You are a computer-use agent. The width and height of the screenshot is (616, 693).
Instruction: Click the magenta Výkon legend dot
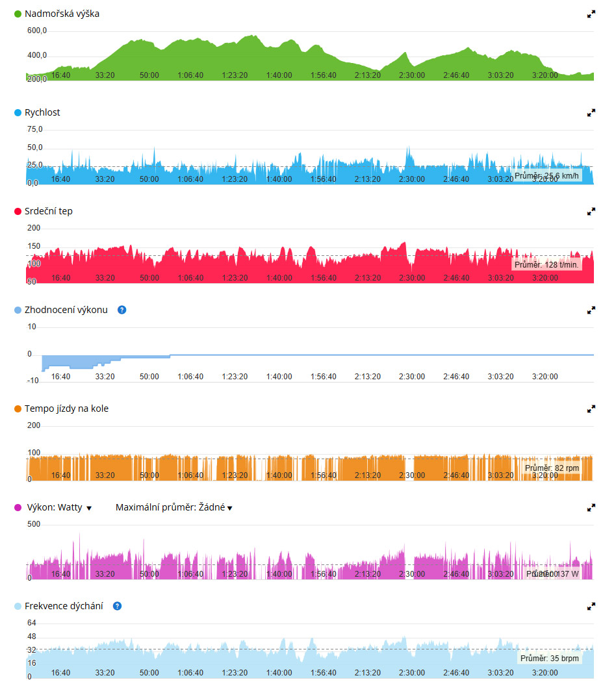18,507
